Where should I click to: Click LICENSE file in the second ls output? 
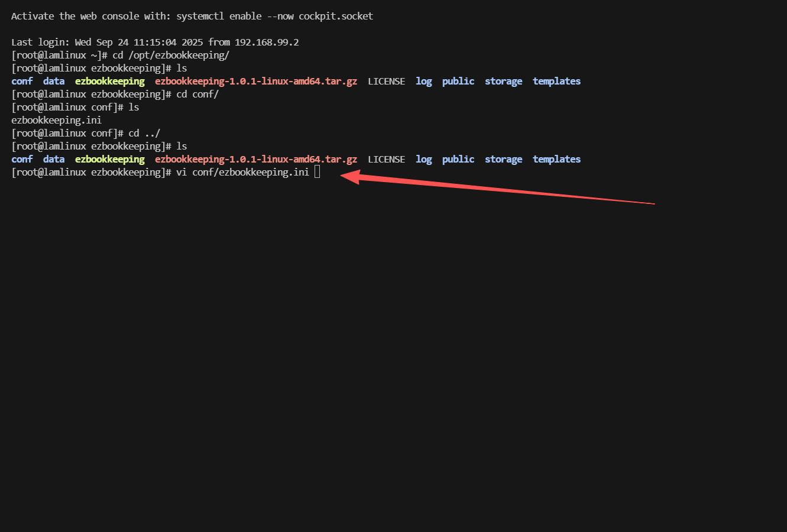click(x=386, y=159)
